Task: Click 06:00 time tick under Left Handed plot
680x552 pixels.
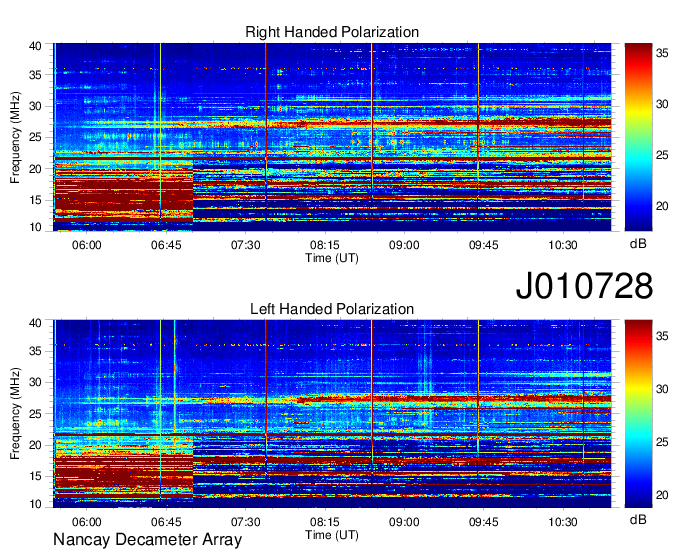Action: click(87, 522)
